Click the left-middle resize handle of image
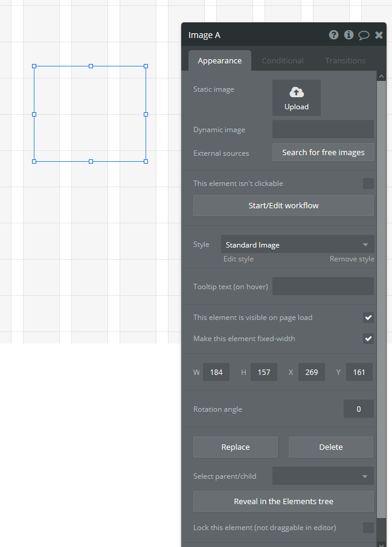The image size is (392, 547). pos(34,114)
